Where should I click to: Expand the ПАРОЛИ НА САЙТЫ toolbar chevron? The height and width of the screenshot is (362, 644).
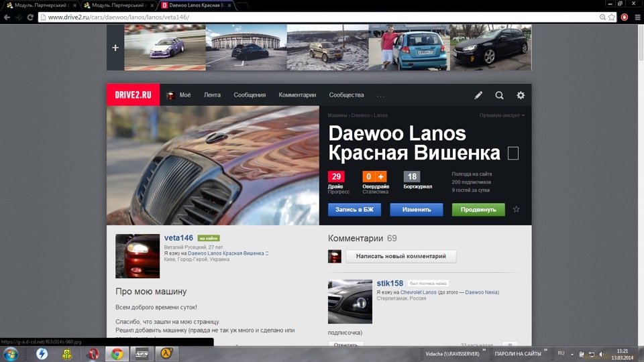click(546, 350)
